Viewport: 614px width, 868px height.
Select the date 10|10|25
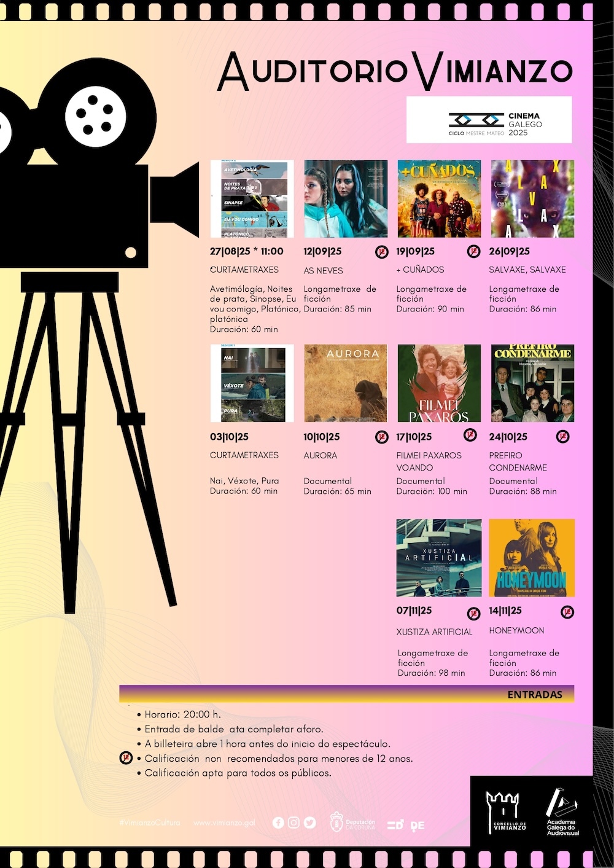click(x=322, y=437)
